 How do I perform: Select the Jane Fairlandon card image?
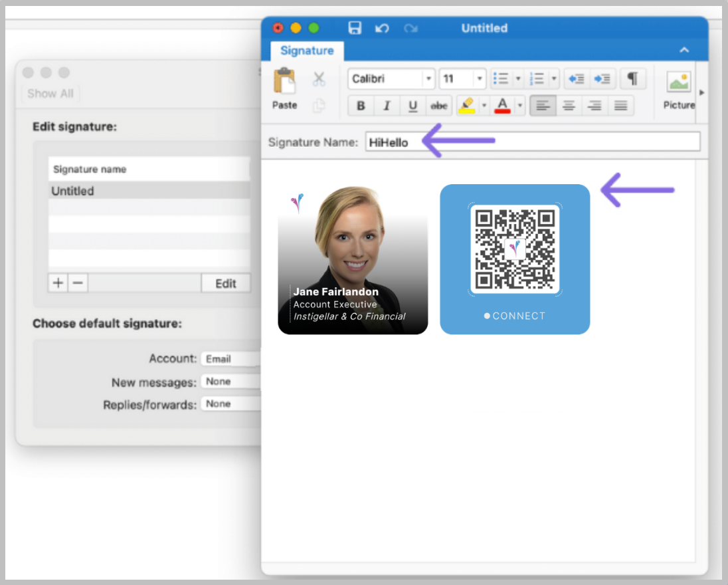353,259
